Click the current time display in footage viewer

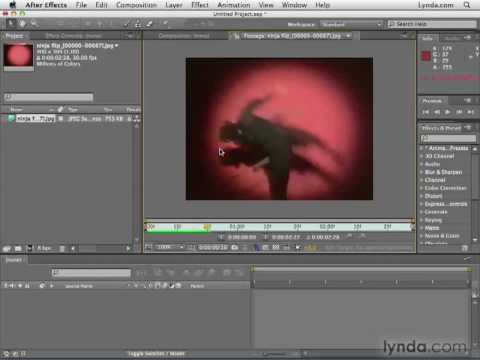point(213,247)
